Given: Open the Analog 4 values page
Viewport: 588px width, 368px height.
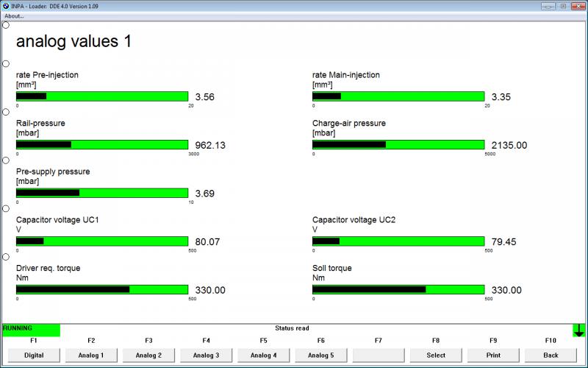Looking at the screenshot, I should (263, 355).
